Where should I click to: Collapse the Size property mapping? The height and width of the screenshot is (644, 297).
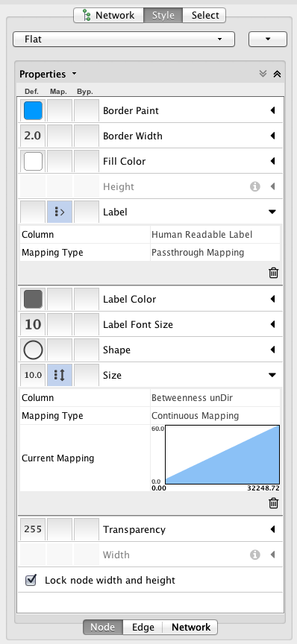(x=272, y=375)
